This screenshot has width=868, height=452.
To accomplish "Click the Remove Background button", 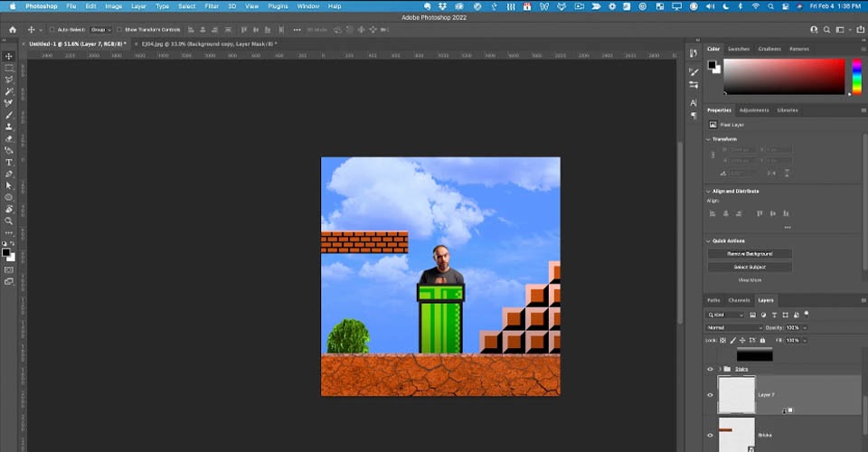I will pyautogui.click(x=750, y=254).
